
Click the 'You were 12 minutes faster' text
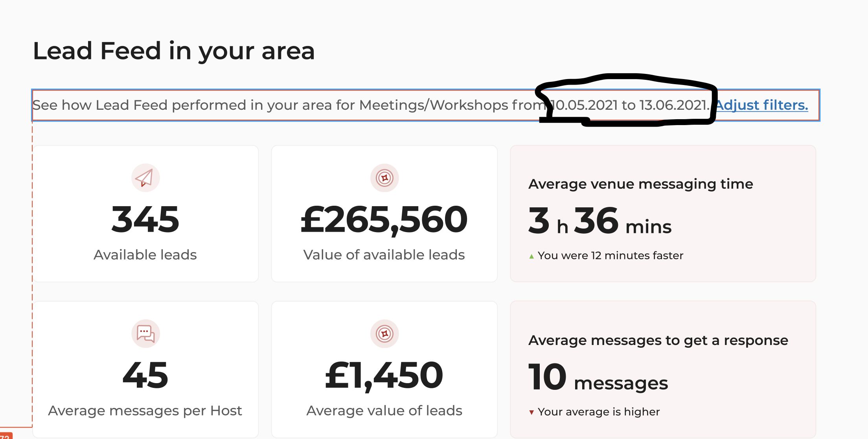coord(611,256)
